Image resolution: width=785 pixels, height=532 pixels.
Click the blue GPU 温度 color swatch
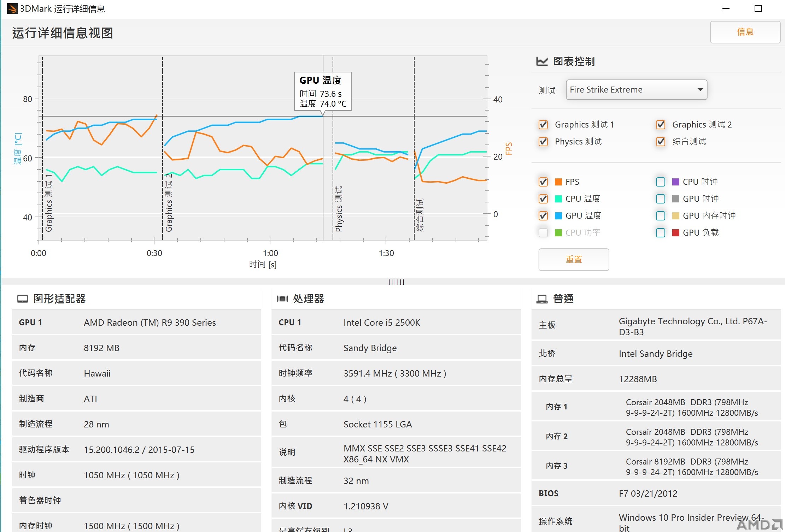pos(558,216)
